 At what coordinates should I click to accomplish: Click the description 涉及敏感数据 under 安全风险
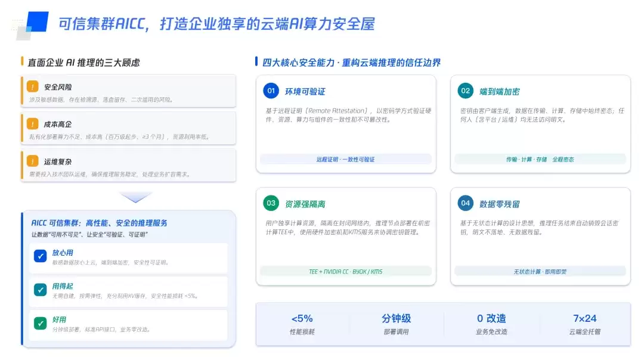click(x=101, y=100)
